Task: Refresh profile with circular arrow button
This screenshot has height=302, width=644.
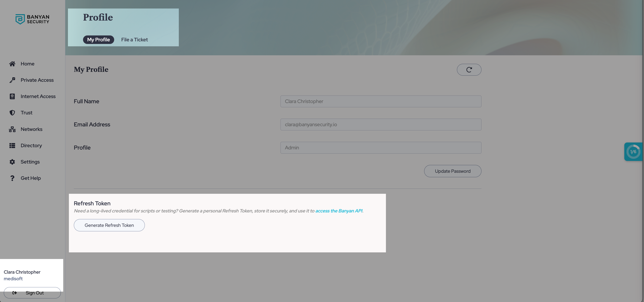Action: (469, 70)
